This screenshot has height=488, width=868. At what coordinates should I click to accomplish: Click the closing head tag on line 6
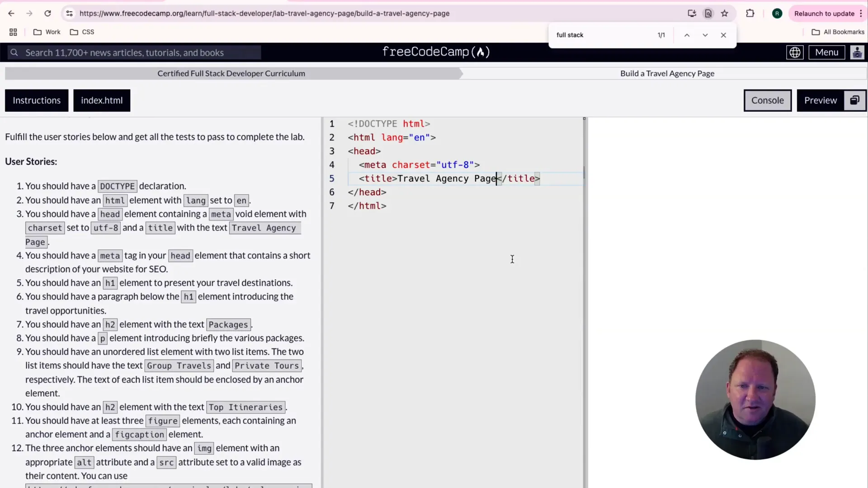click(367, 192)
